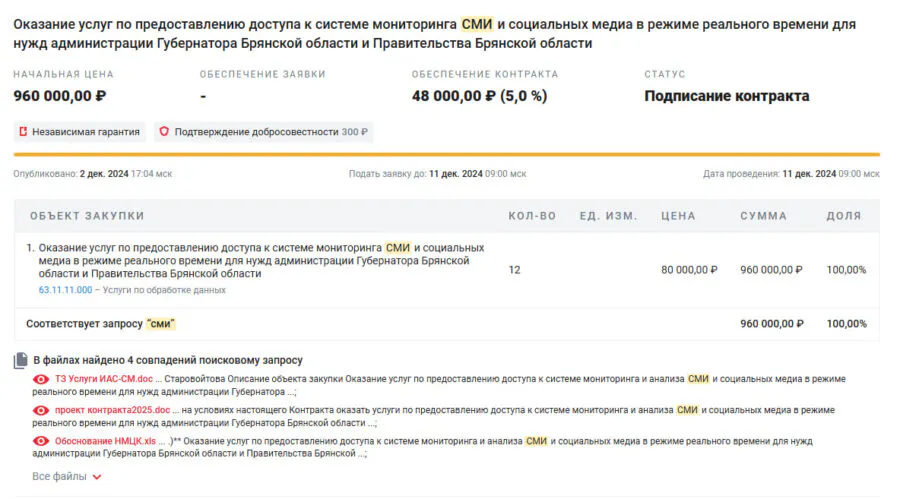Click the Независимая гарантия document icon
The image size is (900, 499).
[x=23, y=132]
